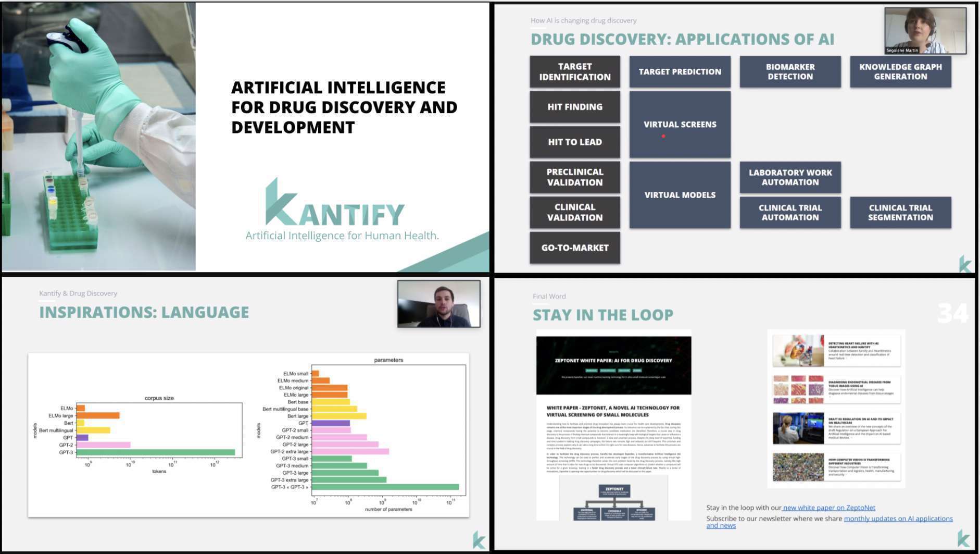Screen dimensions: 980x554
Task: Click the 'parameters' chart title
Action: pyautogui.click(x=388, y=360)
